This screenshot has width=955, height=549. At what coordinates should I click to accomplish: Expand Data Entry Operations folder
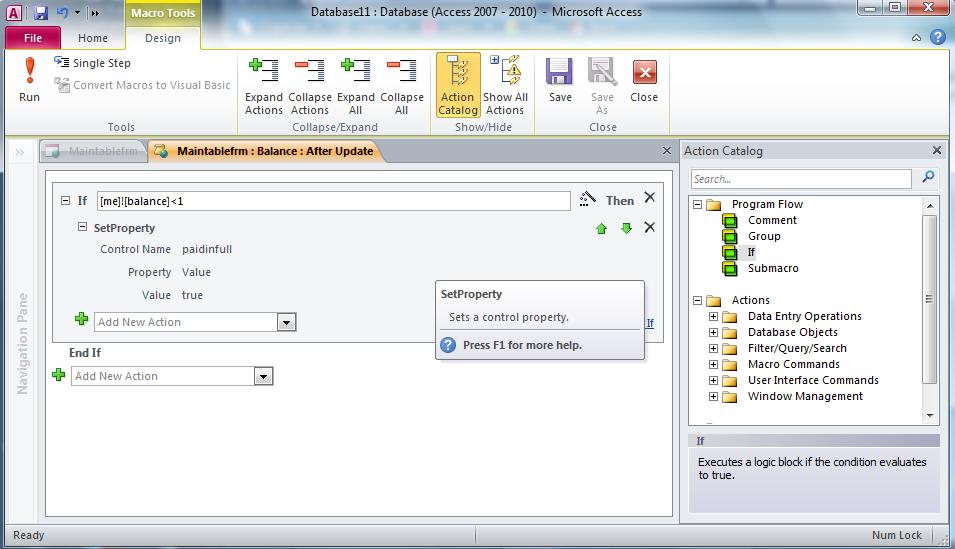(713, 316)
